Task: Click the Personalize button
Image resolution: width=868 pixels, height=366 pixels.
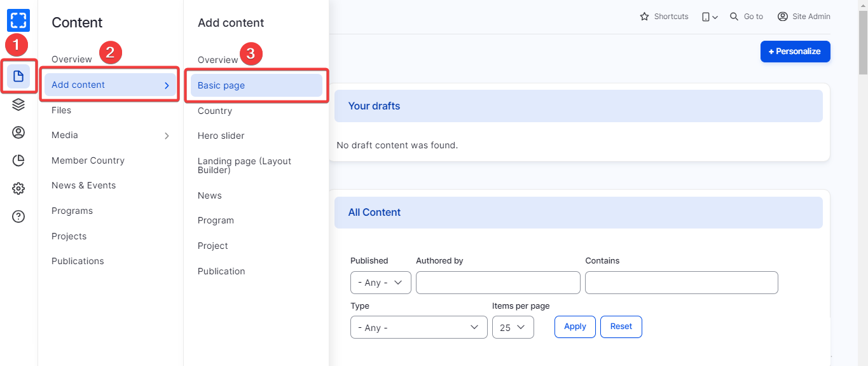Action: pyautogui.click(x=795, y=52)
